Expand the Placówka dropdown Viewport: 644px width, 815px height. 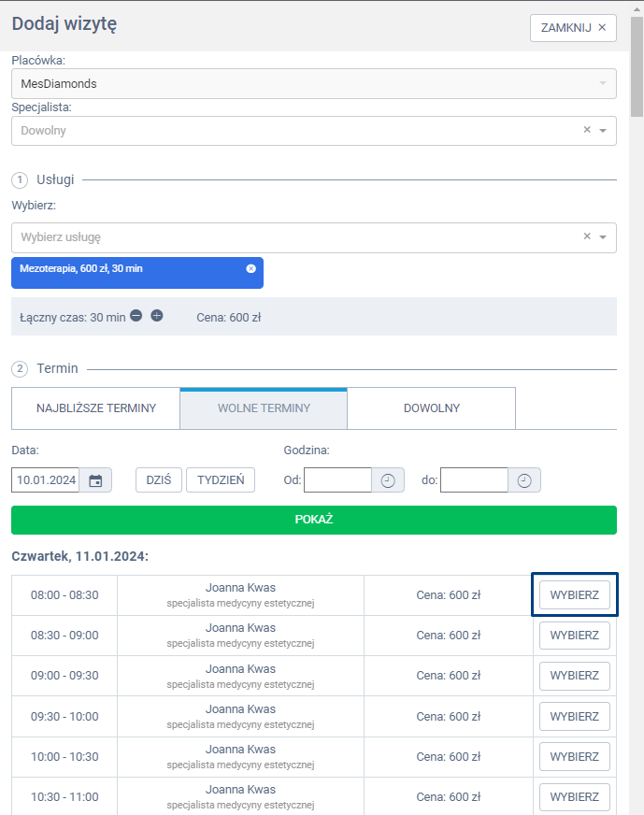pyautogui.click(x=603, y=84)
